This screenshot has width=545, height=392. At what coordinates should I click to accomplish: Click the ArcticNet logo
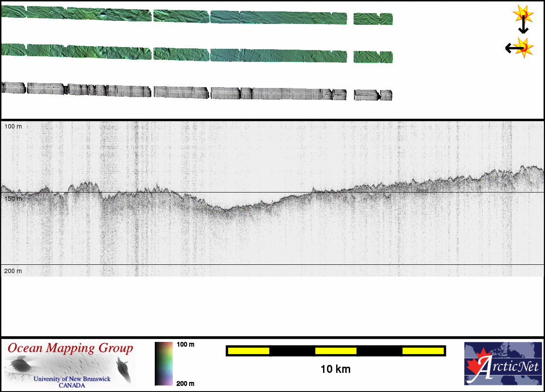[x=503, y=363]
